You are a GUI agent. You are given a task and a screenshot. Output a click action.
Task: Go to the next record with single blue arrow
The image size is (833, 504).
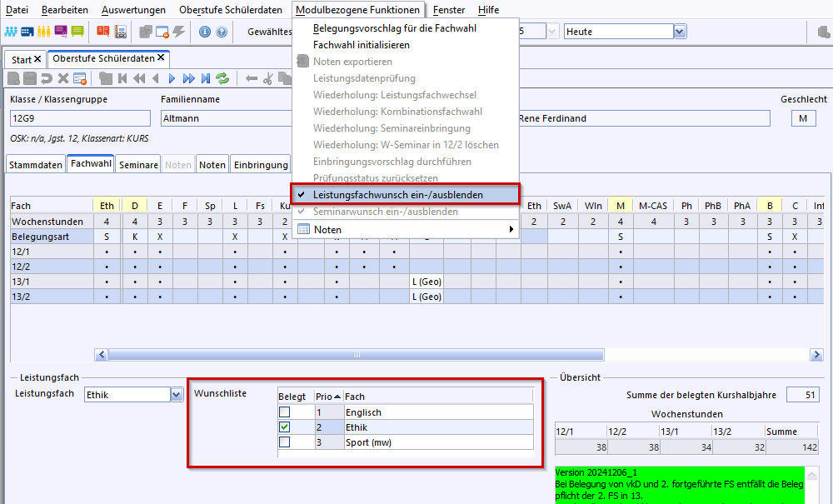172,78
